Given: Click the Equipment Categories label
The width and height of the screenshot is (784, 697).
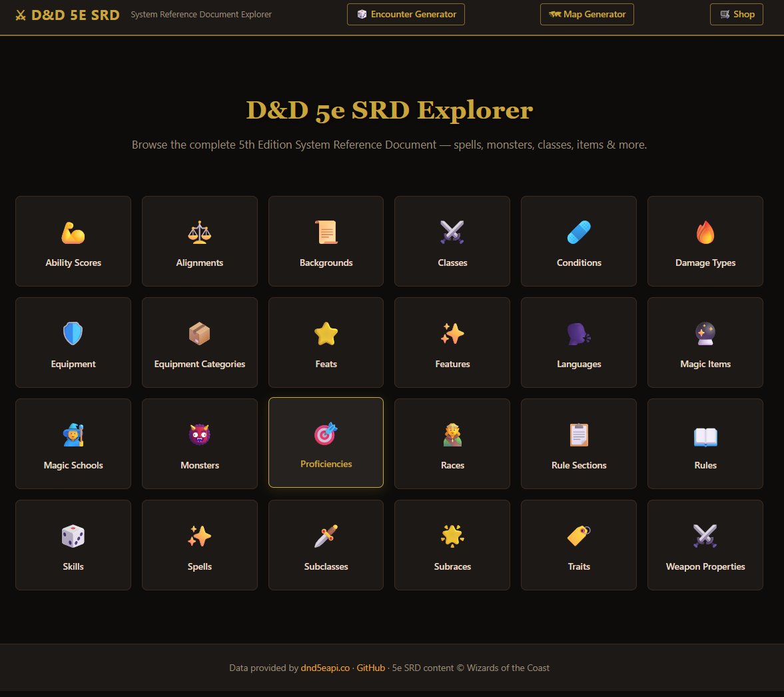Looking at the screenshot, I should pyautogui.click(x=200, y=364).
